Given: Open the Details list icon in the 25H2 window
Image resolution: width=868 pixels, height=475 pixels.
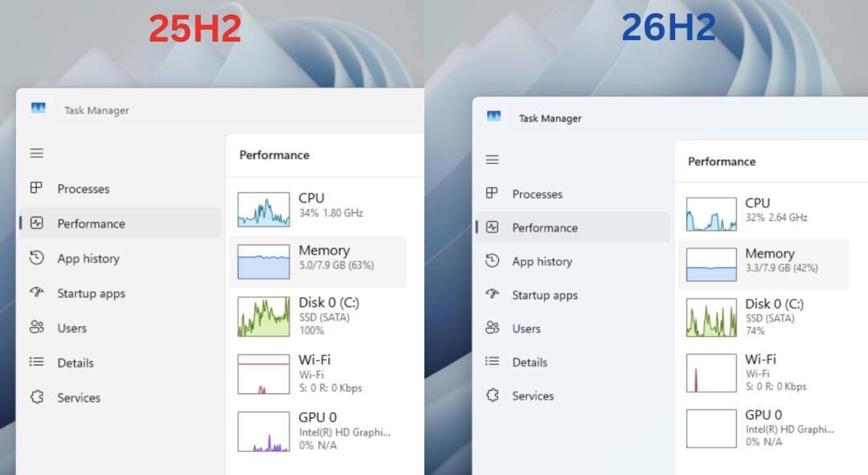Looking at the screenshot, I should pyautogui.click(x=36, y=362).
